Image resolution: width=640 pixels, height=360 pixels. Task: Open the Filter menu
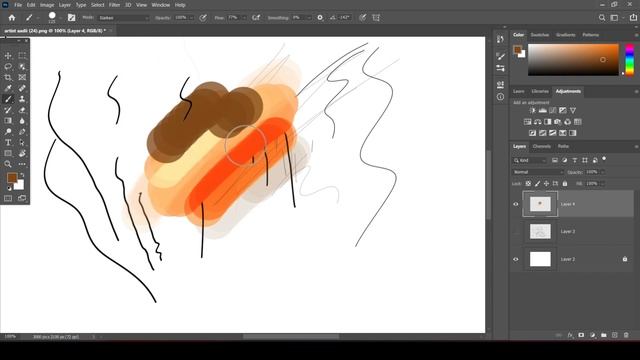pyautogui.click(x=114, y=5)
